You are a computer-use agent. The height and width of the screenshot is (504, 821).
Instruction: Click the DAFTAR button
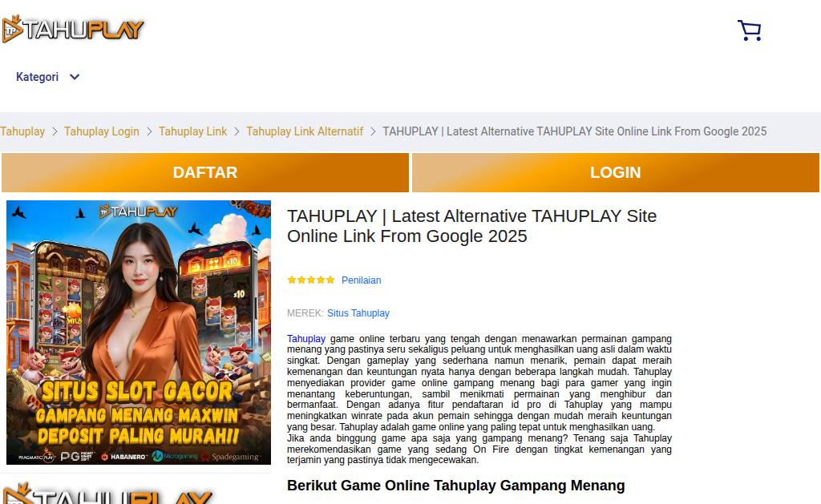(x=205, y=172)
